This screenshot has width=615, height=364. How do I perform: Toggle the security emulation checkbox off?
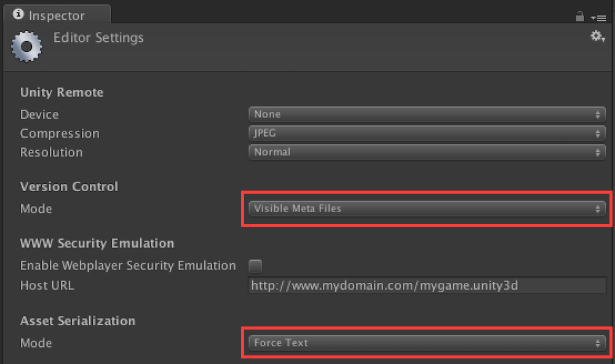click(255, 266)
